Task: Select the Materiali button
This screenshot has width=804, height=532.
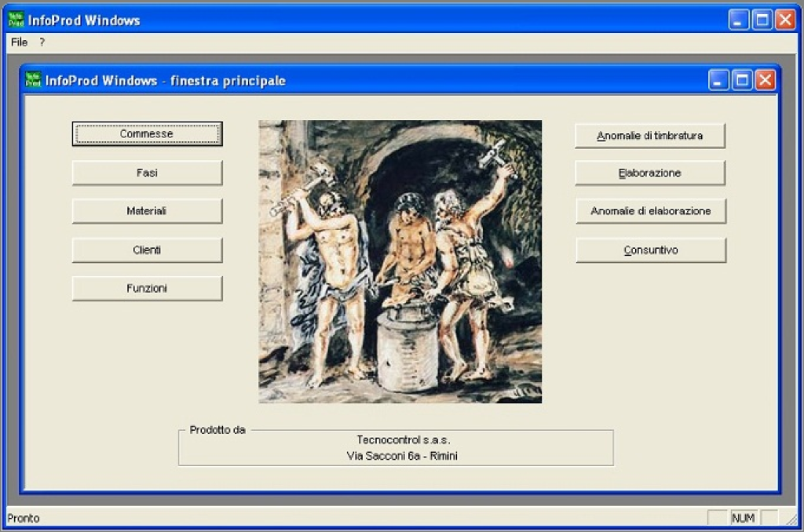Action: click(147, 211)
